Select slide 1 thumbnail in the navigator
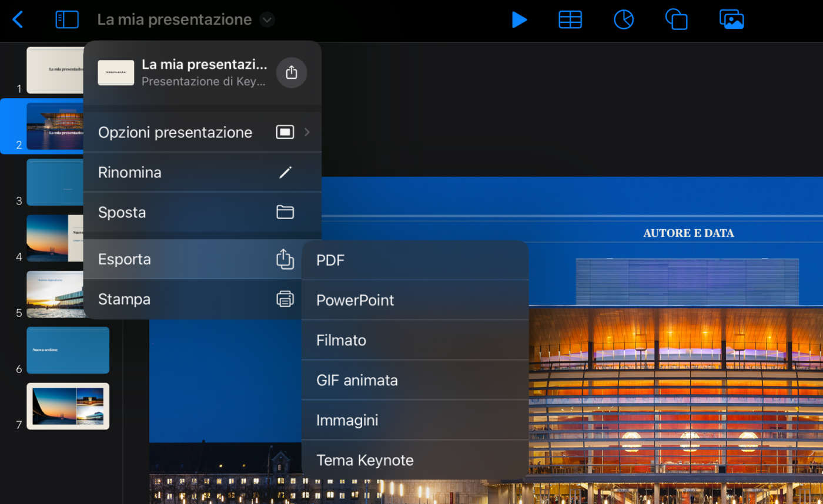 click(55, 70)
